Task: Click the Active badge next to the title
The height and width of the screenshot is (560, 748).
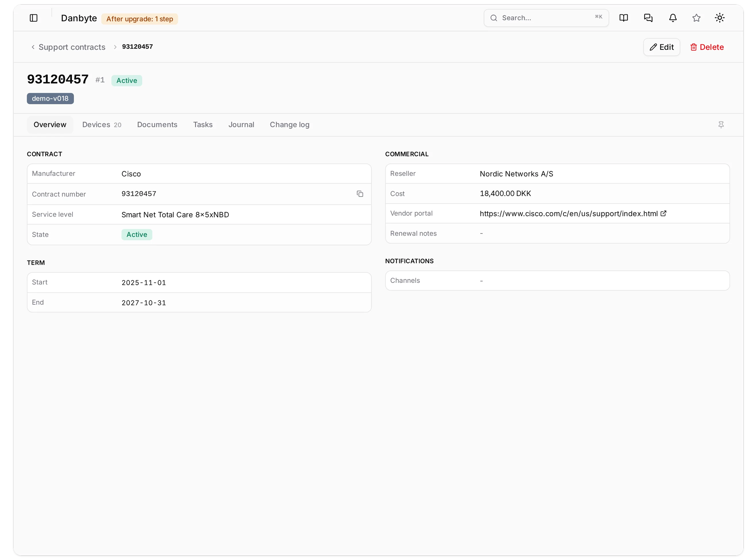Action: (127, 81)
